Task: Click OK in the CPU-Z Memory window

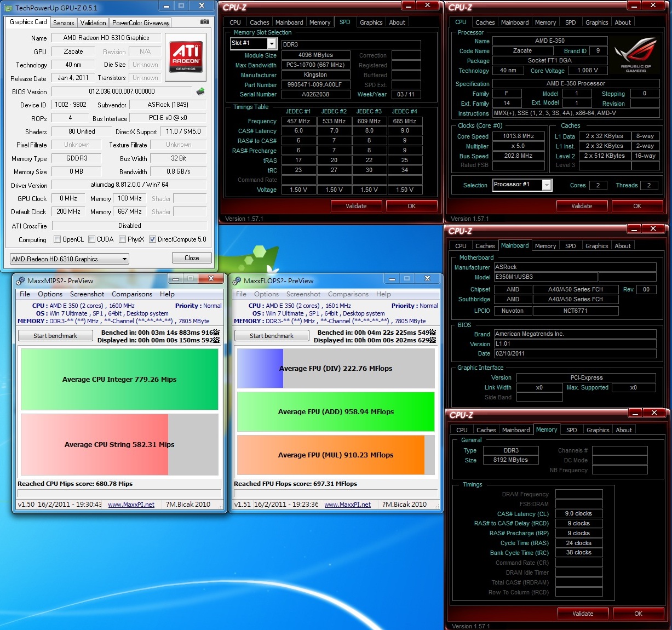Action: [x=639, y=614]
